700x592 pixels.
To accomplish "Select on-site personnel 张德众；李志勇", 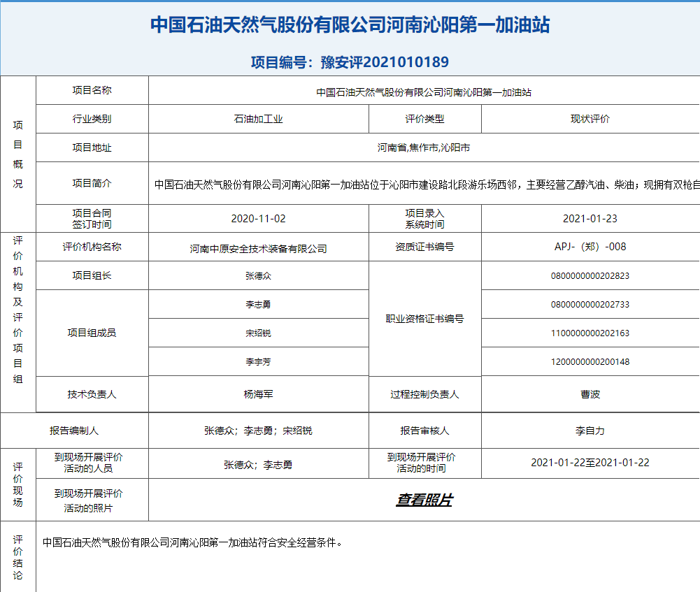I will point(259,465).
